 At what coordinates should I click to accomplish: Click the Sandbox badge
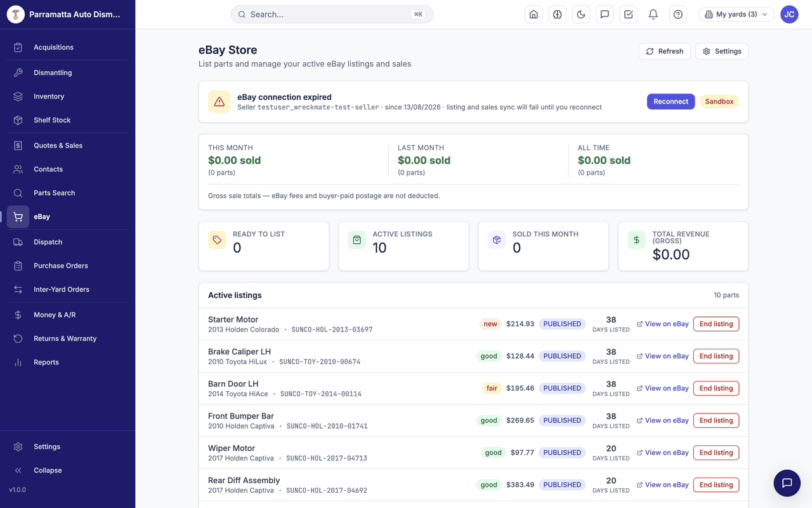click(719, 102)
